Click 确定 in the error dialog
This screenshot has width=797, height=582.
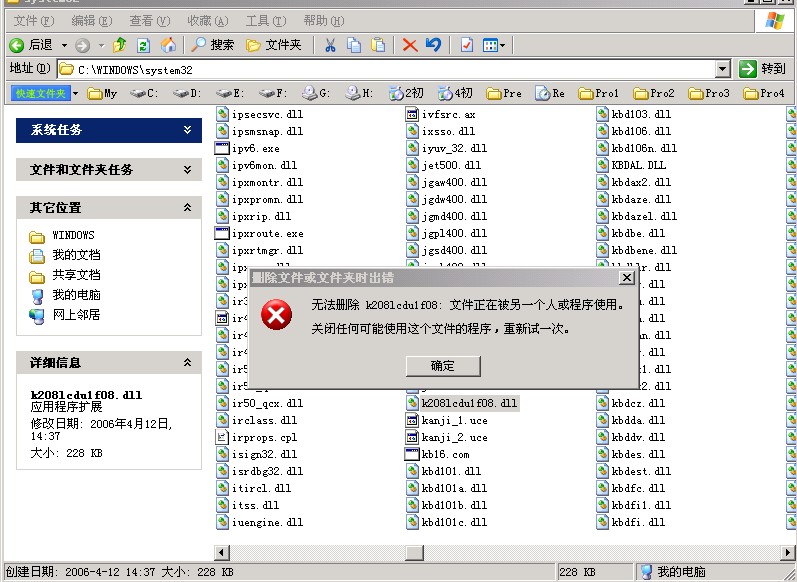tap(443, 366)
